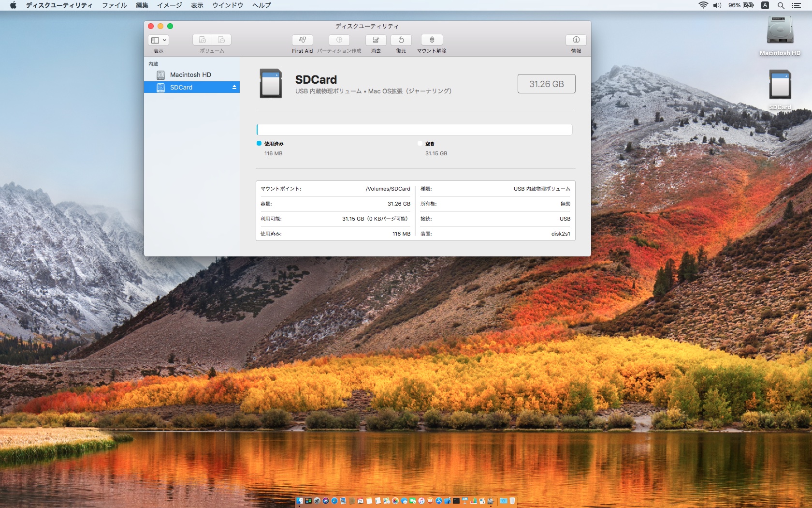Open the 表示 menu in the menu bar

(197, 5)
